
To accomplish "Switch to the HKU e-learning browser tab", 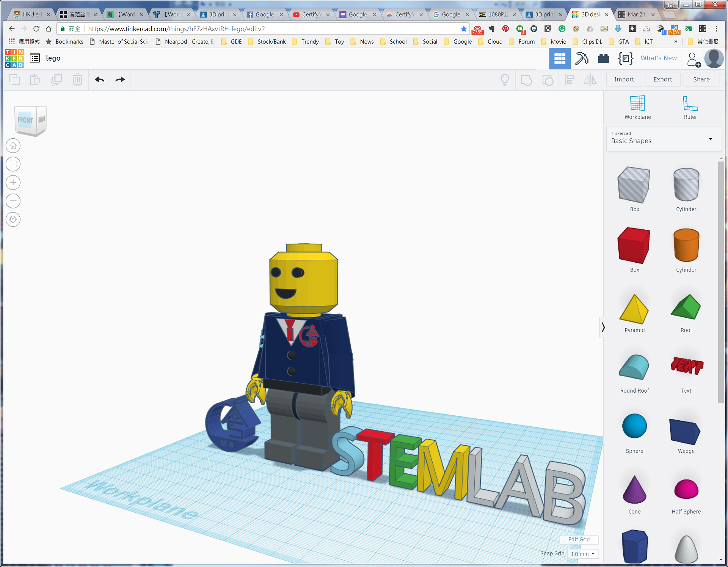I will tap(32, 14).
